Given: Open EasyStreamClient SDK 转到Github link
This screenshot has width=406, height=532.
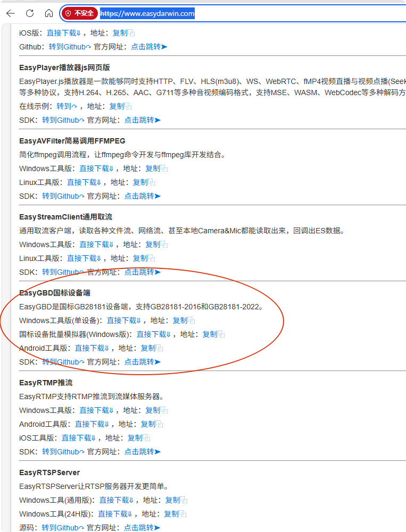Looking at the screenshot, I should pyautogui.click(x=63, y=272).
